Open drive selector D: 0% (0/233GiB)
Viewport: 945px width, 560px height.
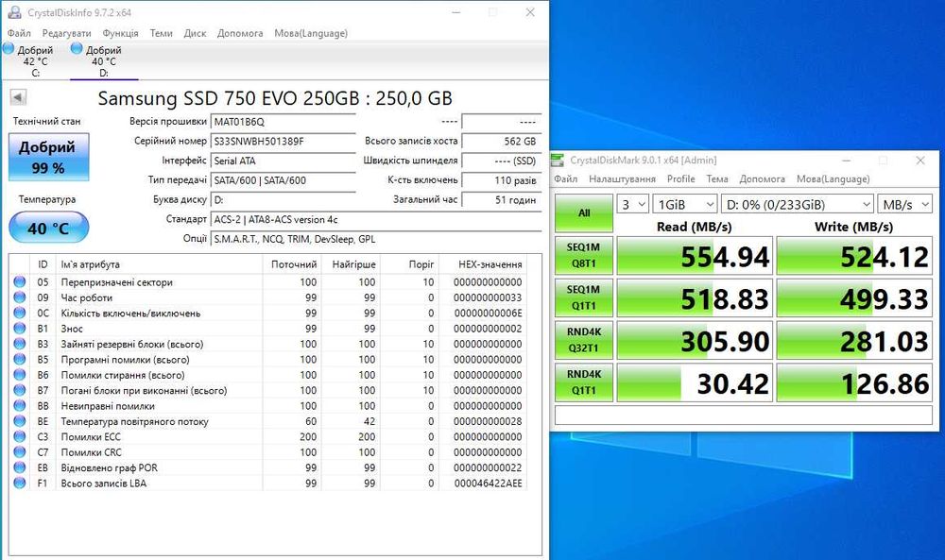pyautogui.click(x=798, y=205)
